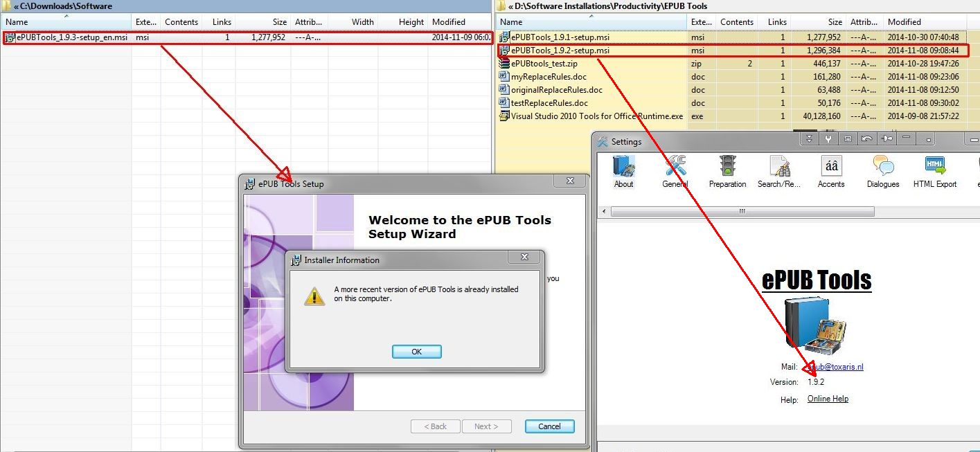The width and height of the screenshot is (980, 452).
Task: Open the Preparation traffic-light section
Action: tap(727, 171)
